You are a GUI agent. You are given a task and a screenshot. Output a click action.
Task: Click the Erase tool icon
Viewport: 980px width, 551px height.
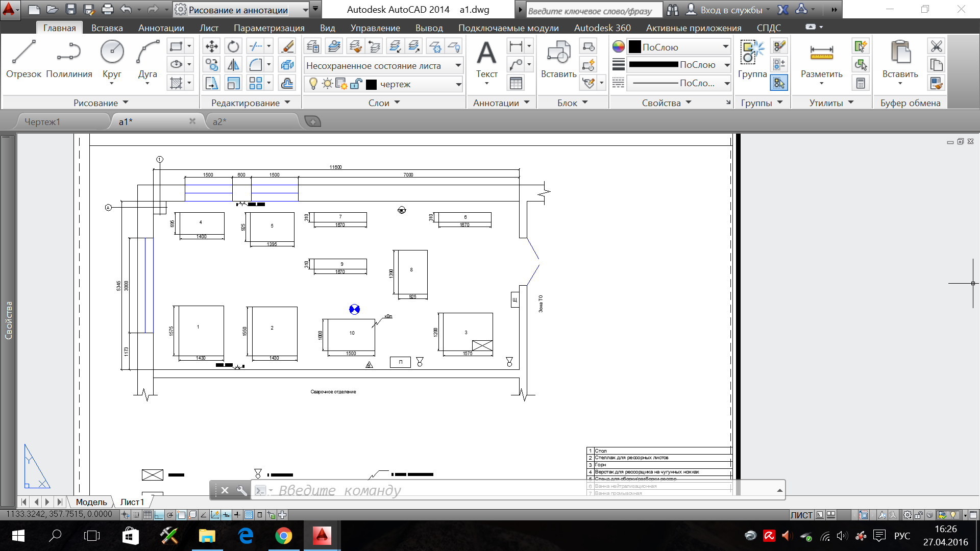click(x=287, y=46)
